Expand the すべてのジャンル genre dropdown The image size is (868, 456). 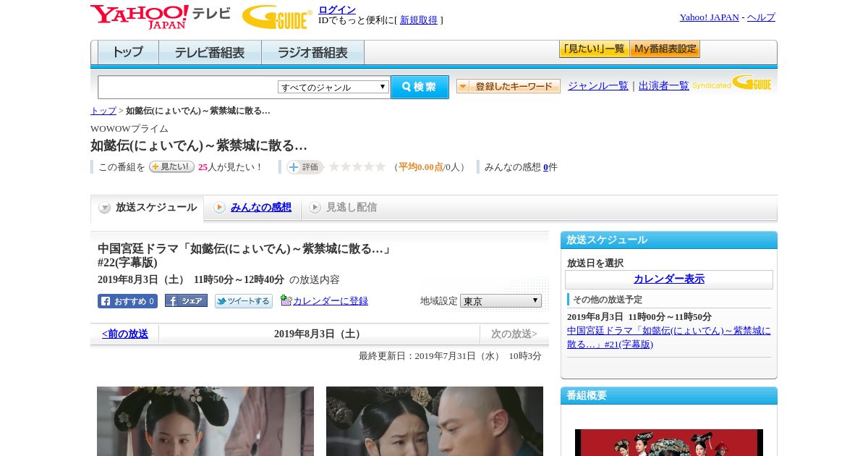[x=333, y=87]
